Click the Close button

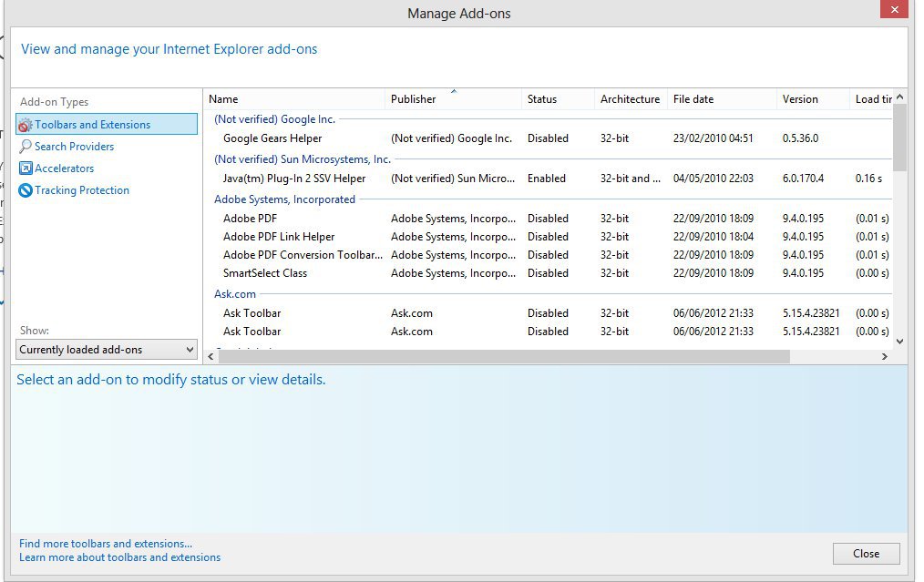866,554
